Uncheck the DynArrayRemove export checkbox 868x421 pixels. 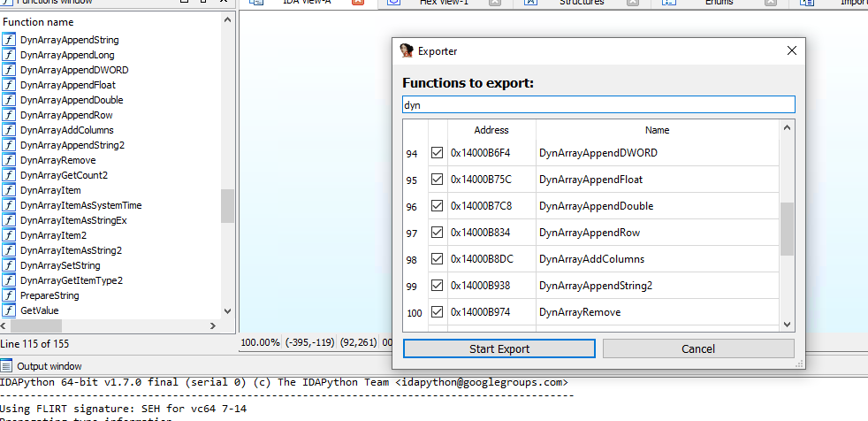[x=438, y=312]
